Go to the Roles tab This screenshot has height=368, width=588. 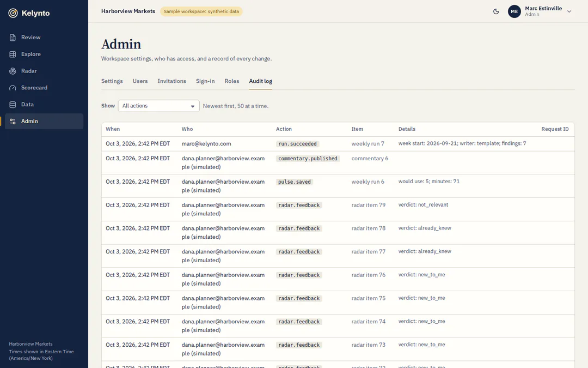pos(232,81)
